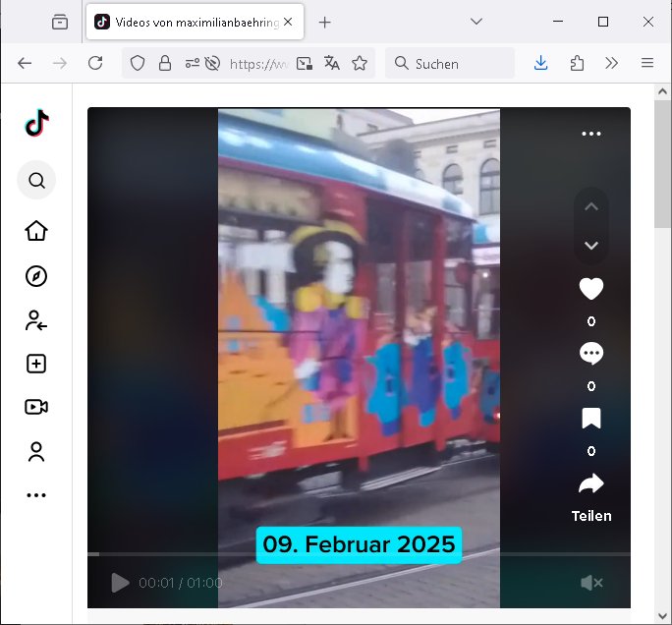Click the upload video plus icon
Screen dimensions: 672x625
[36, 364]
